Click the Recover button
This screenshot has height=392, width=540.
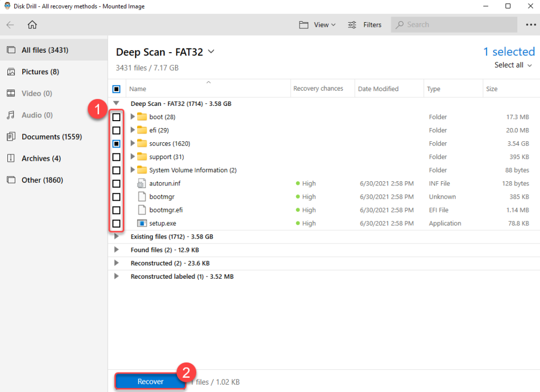150,381
